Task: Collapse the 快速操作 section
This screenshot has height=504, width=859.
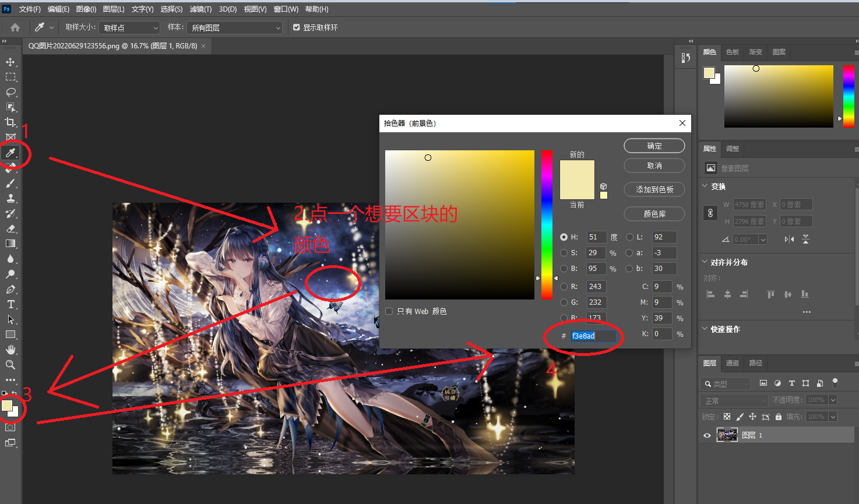Action: [705, 329]
